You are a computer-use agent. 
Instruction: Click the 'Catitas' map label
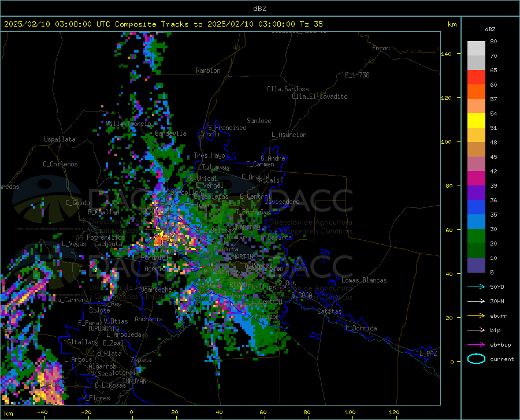(x=329, y=311)
